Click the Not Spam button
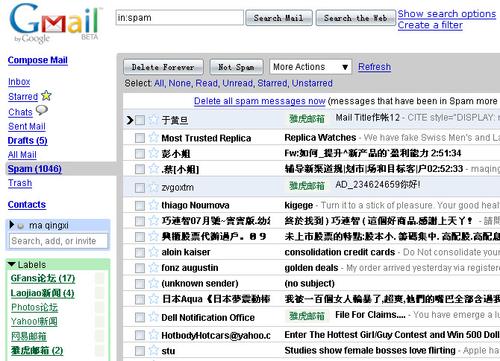500x361 pixels. coord(236,67)
